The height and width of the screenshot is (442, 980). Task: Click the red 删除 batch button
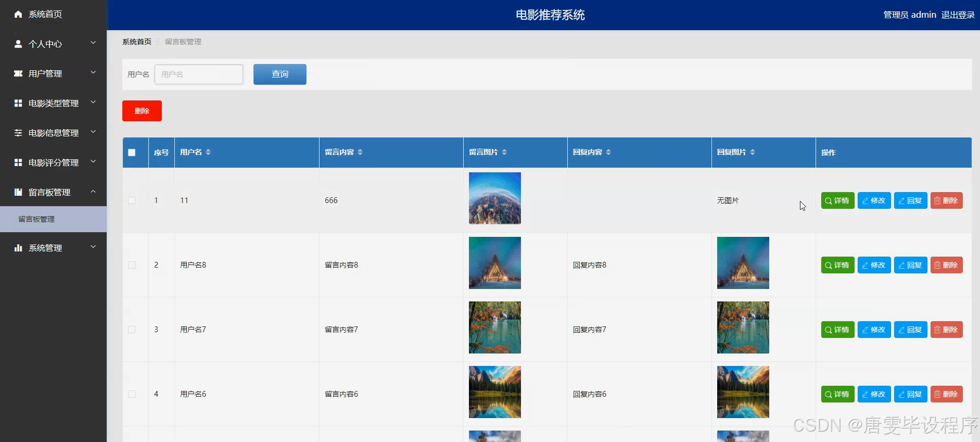pyautogui.click(x=142, y=111)
